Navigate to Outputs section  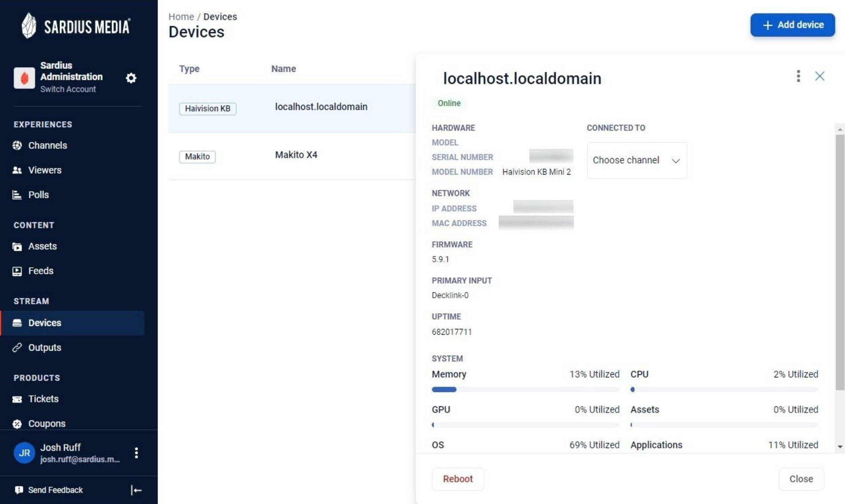(45, 348)
